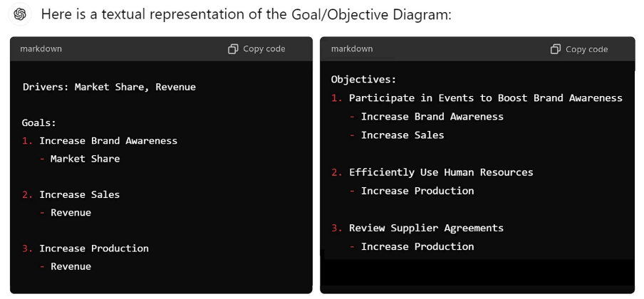Click 'Increase Production' under Review Supplier Agreements
The width and height of the screenshot is (644, 299).
pyautogui.click(x=417, y=246)
